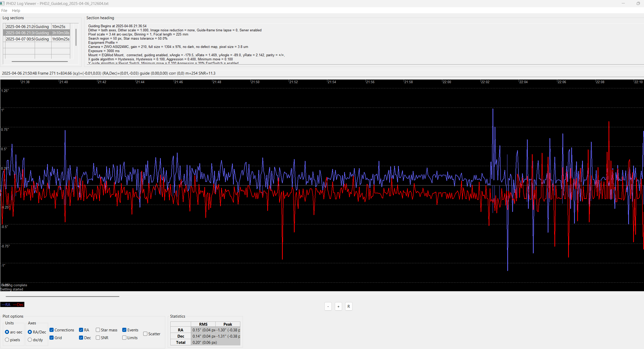Screen dimensions: 644x349
Task: Enable the SNR checkbox
Action: click(98, 338)
